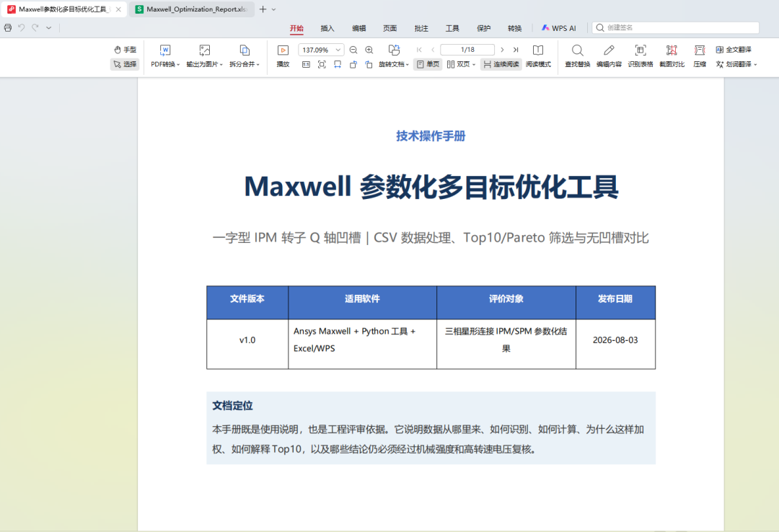Jump to the last page
This screenshot has width=779, height=532.
516,50
